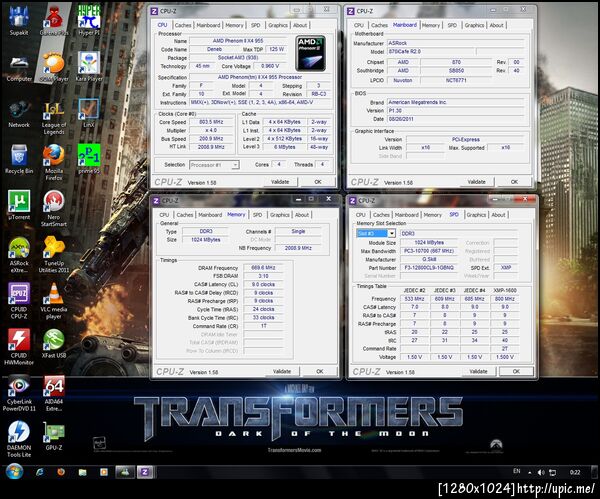Open CyberLink PowerDVD 11 shortcut

pyautogui.click(x=19, y=393)
